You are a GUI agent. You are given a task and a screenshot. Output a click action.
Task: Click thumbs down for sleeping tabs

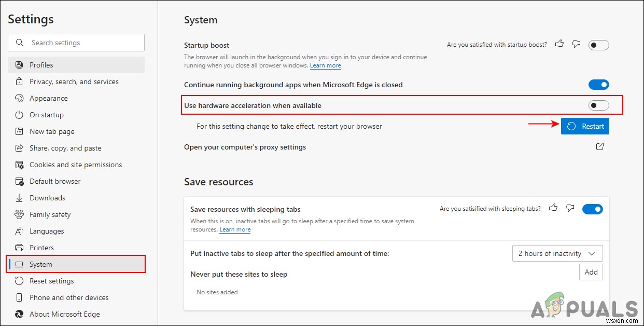[570, 208]
